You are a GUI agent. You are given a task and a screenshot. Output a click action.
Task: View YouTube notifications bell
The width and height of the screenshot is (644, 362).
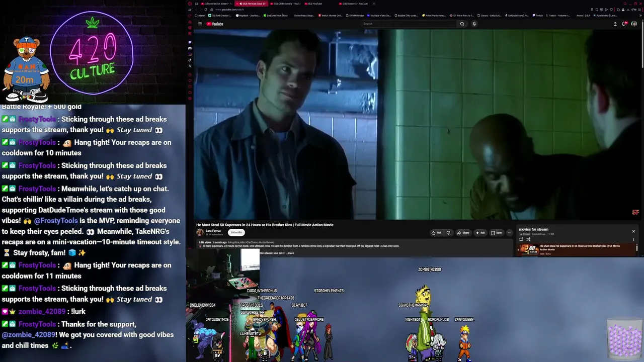[x=624, y=24]
